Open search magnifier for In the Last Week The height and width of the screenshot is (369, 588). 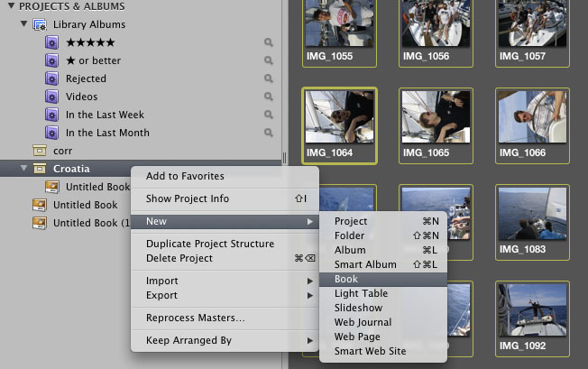point(269,115)
